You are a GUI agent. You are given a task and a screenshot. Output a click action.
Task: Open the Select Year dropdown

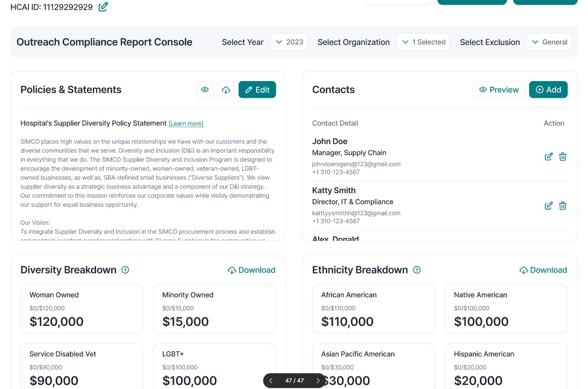[290, 42]
